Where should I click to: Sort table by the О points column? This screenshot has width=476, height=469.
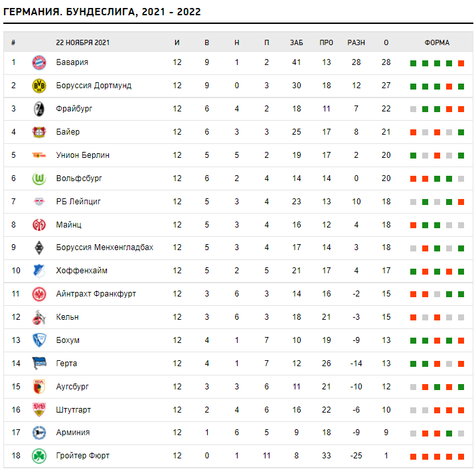[x=386, y=42]
